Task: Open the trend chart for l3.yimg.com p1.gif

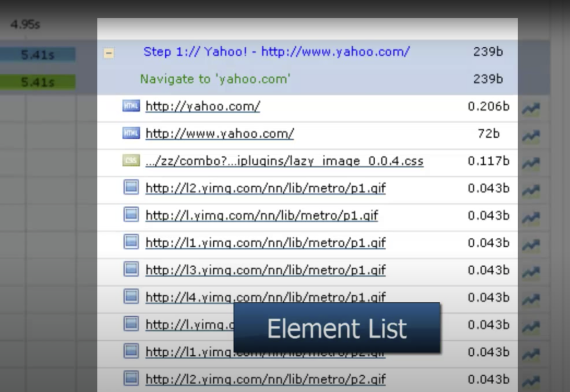Action: [x=531, y=272]
